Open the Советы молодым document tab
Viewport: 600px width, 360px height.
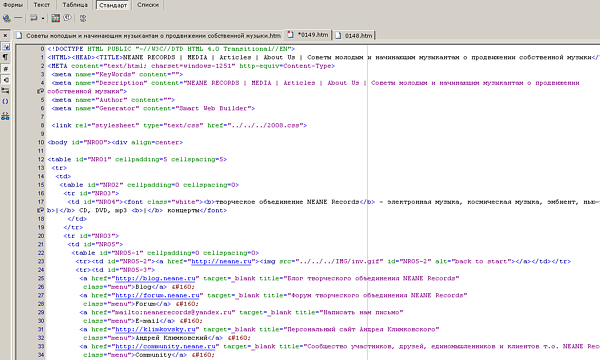pos(149,36)
